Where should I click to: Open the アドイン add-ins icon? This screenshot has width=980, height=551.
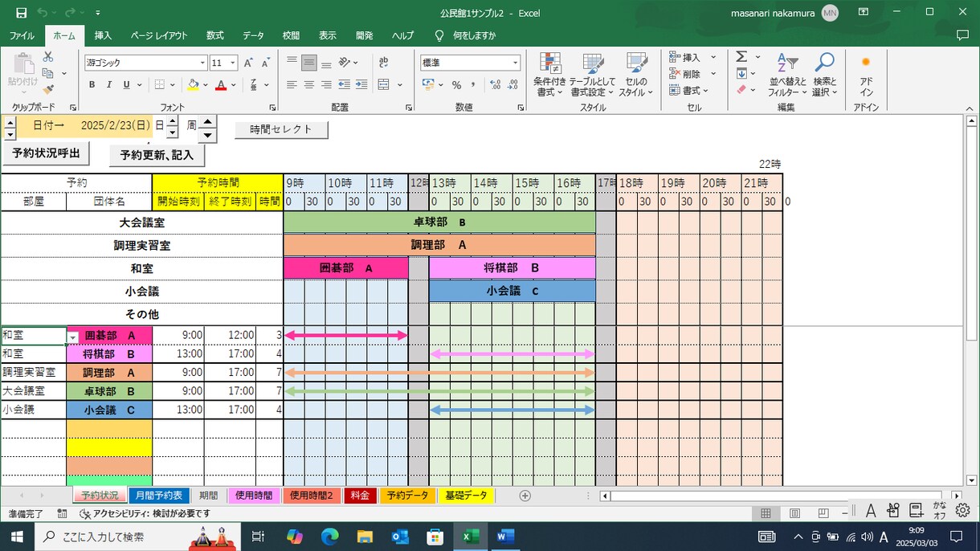tap(866, 76)
